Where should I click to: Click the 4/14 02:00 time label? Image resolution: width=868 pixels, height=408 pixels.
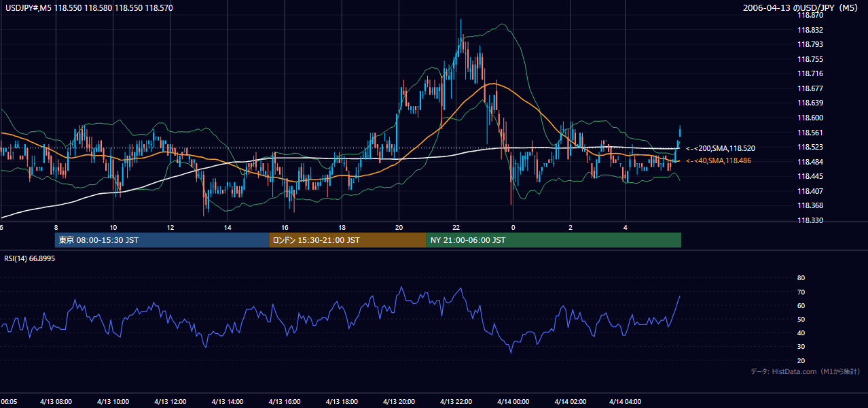tap(570, 402)
